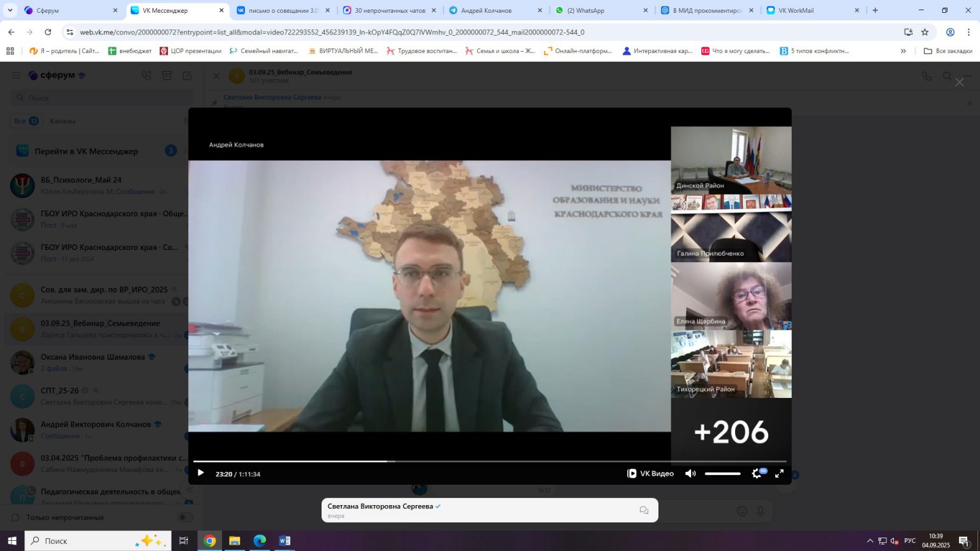980x551 pixels.
Task: Adjust the video volume slider
Action: [x=722, y=474]
